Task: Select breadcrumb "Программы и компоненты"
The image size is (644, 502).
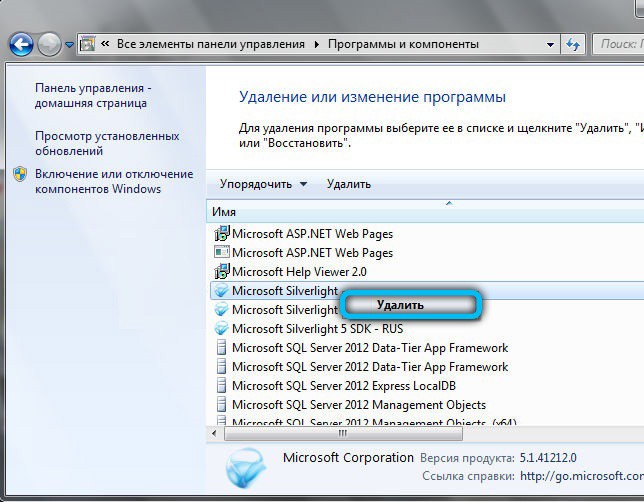Action: [403, 44]
